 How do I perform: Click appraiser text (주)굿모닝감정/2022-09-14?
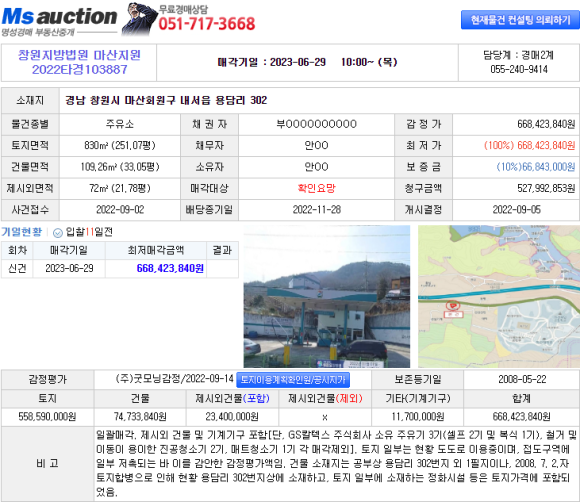[175, 379]
